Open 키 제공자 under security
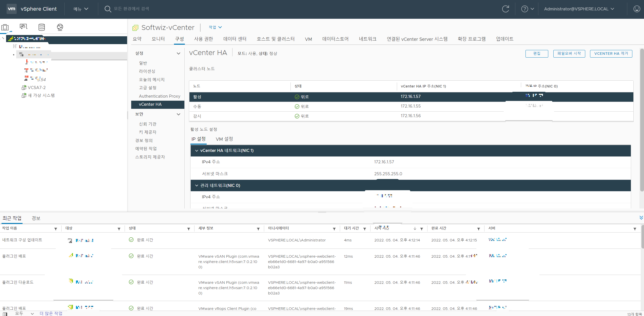The height and width of the screenshot is (316, 644). click(148, 132)
